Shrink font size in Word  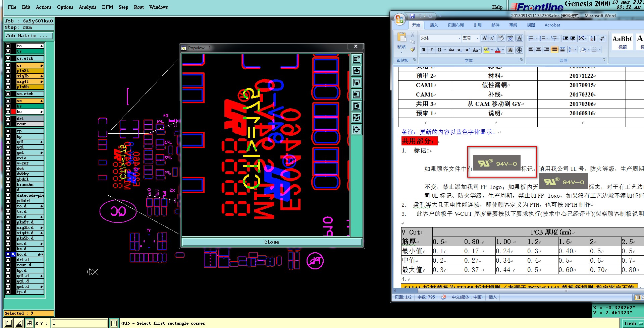[492, 38]
